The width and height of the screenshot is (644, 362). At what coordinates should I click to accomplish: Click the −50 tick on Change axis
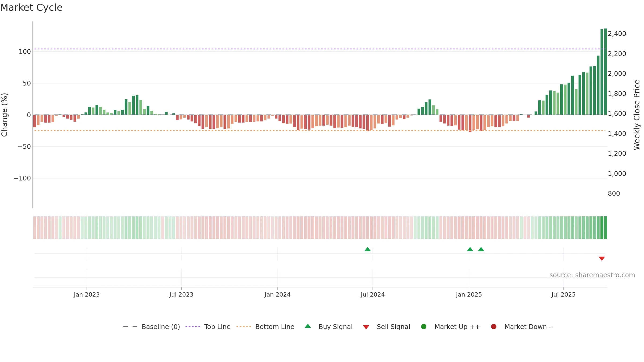coord(24,147)
